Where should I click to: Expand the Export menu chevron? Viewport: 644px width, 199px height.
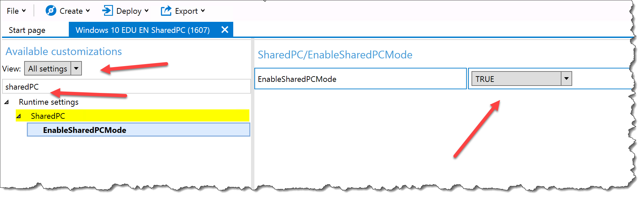(x=203, y=10)
